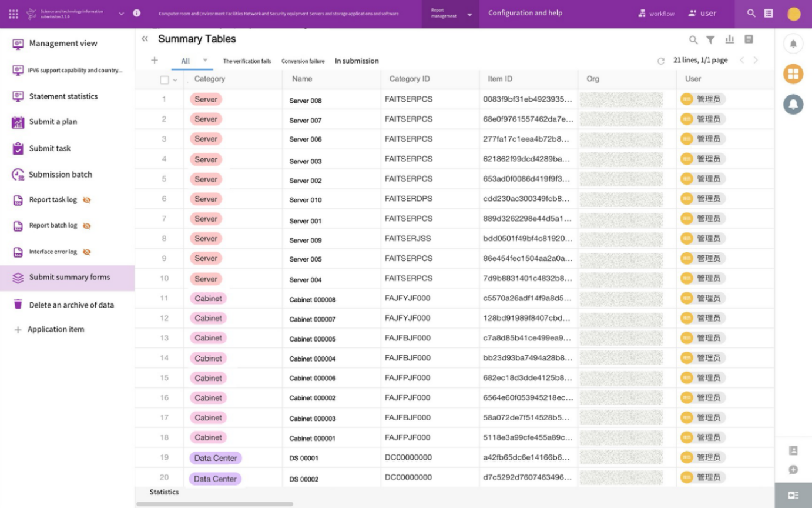The width and height of the screenshot is (812, 508).
Task: Click the list panel icon beside search
Action: [x=769, y=13]
